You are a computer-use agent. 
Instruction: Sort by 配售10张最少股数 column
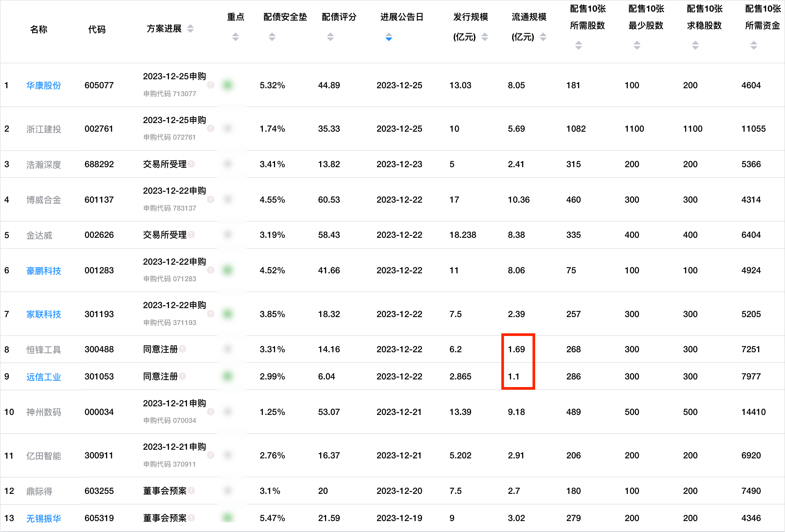point(637,45)
